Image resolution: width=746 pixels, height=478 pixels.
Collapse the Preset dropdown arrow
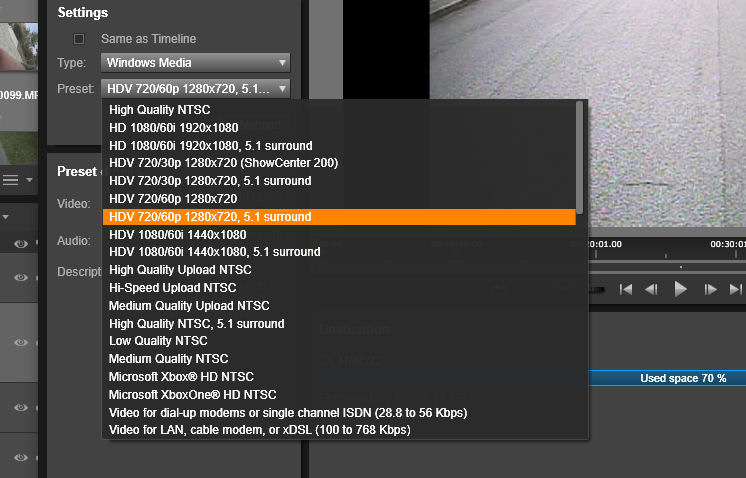pos(283,89)
